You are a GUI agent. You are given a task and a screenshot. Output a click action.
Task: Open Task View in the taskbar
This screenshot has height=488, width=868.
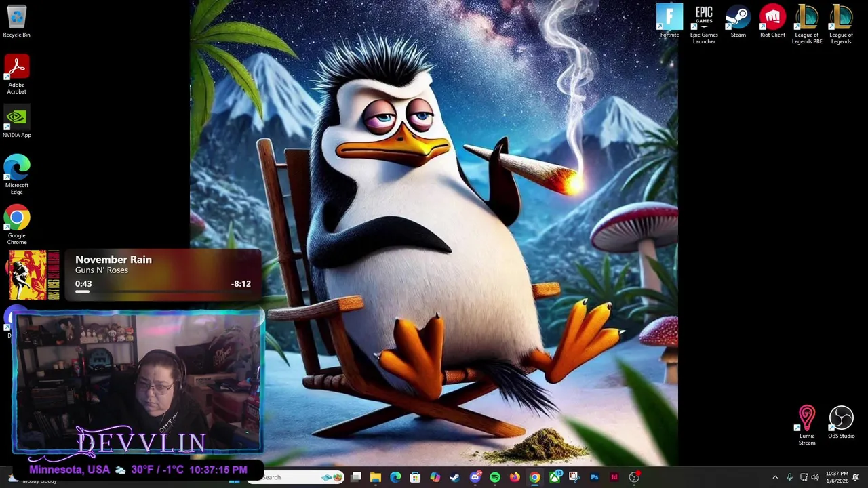coord(356,477)
